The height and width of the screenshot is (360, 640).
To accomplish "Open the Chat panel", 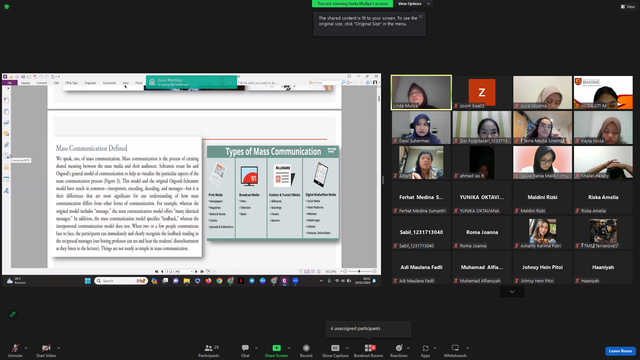I will [245, 350].
